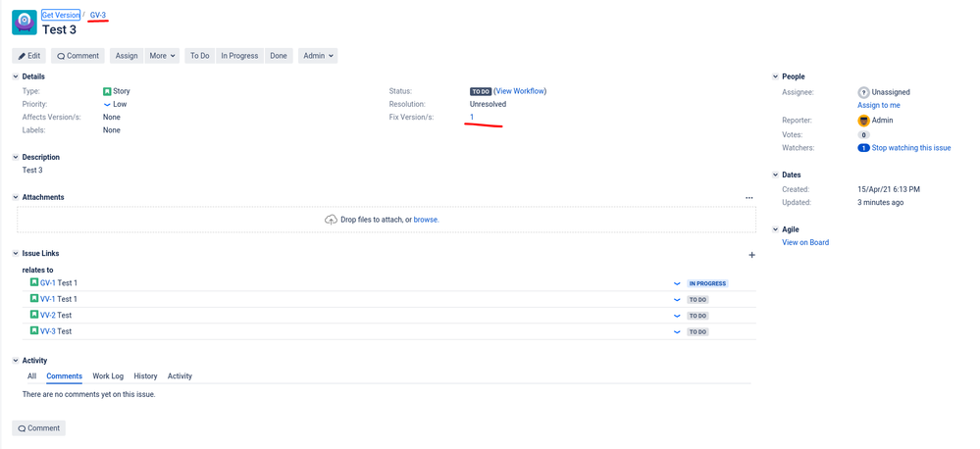Click the priority icon in the VV-3 row
This screenshot has height=449, width=980.
pyautogui.click(x=677, y=332)
